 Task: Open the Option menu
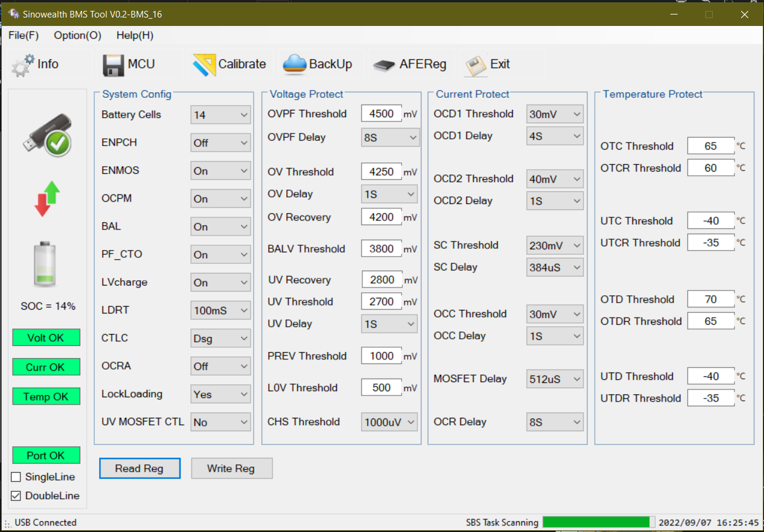click(77, 35)
